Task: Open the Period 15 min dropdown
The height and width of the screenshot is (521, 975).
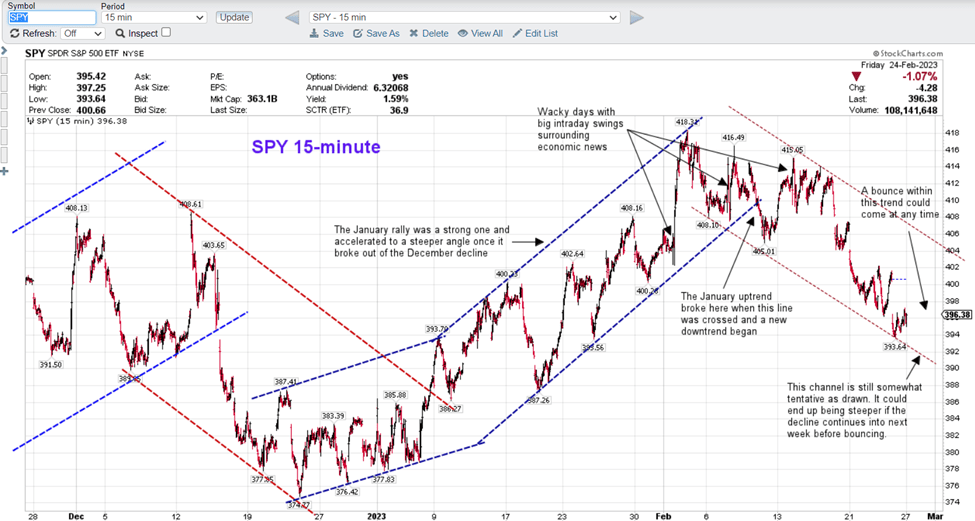Action: tap(154, 17)
